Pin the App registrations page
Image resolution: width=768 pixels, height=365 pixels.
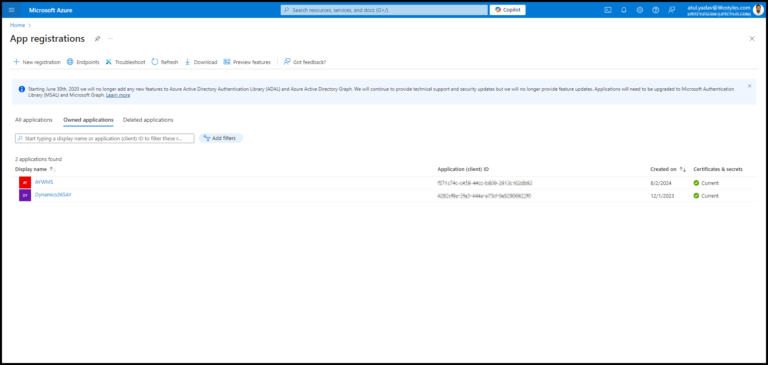97,39
